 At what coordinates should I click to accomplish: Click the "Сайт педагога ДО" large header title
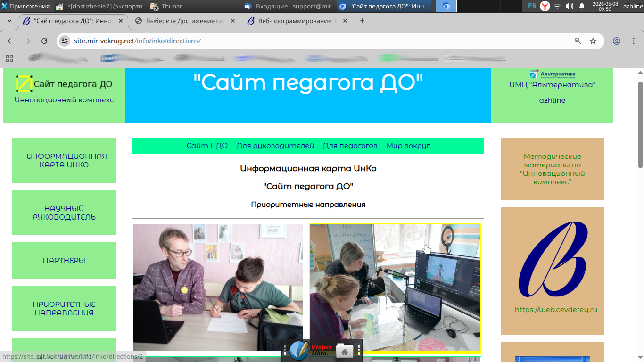coord(308,83)
